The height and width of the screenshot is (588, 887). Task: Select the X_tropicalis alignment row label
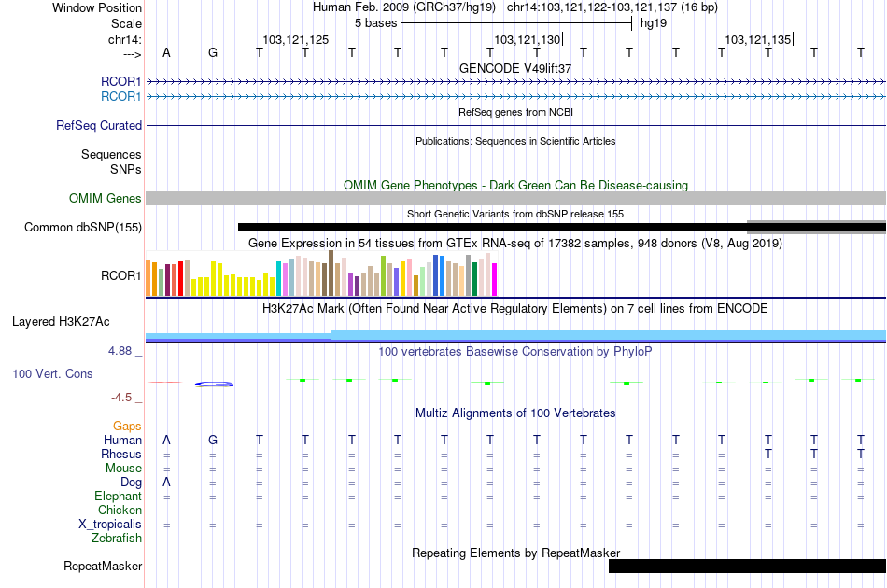click(x=110, y=525)
